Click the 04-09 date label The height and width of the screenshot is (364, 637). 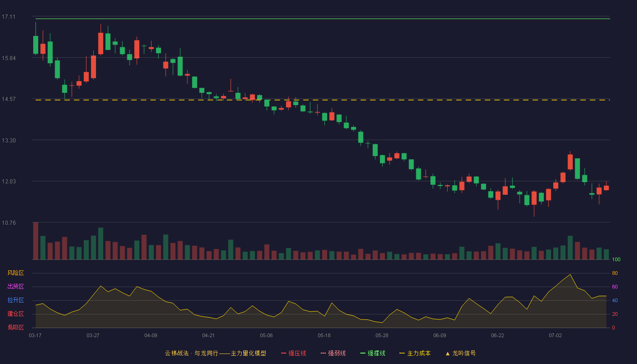151,335
